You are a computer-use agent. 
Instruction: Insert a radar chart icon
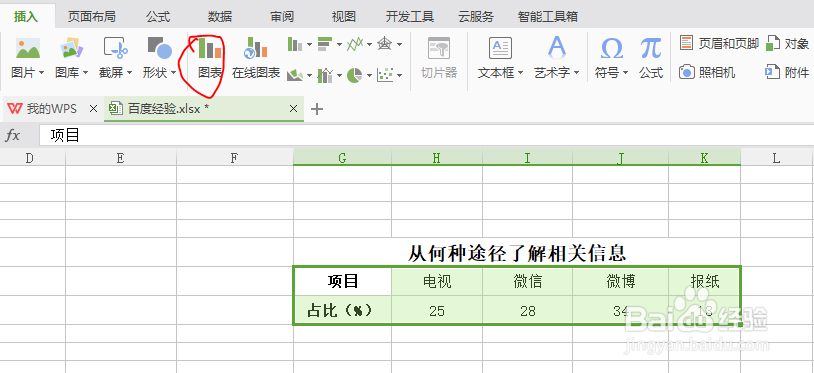click(385, 44)
